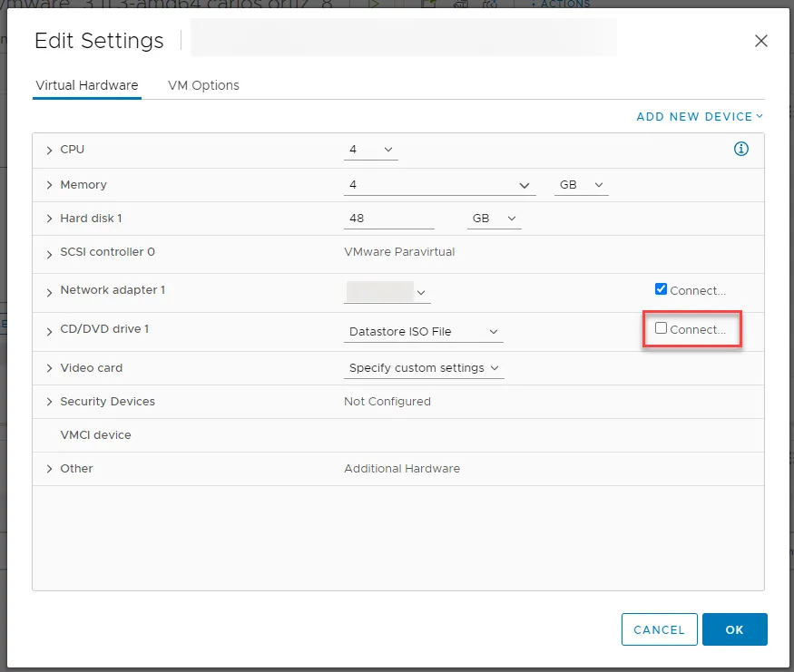Uncheck Connect for Network adapter 1

661,289
